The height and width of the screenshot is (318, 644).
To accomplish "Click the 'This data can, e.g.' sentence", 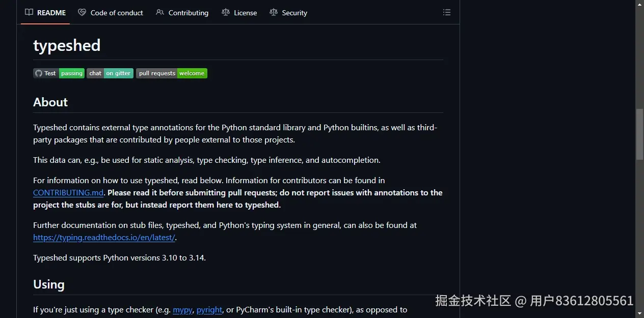I will (207, 160).
